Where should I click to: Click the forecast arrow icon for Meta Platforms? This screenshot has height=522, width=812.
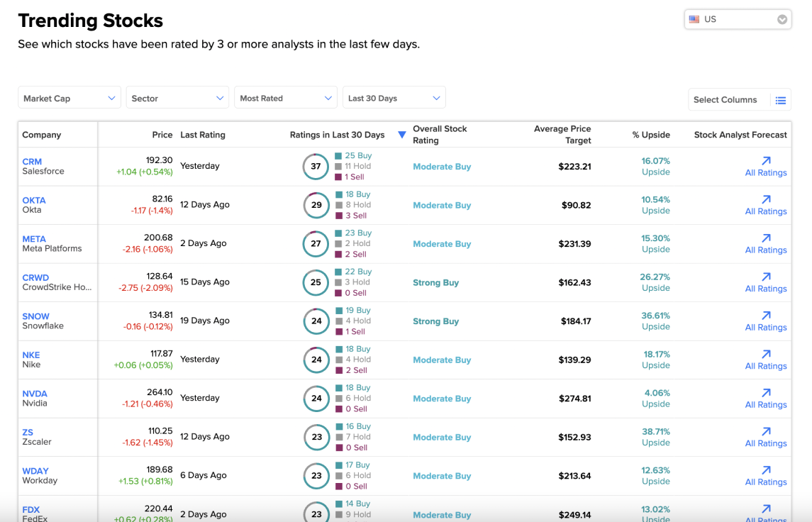coord(767,238)
